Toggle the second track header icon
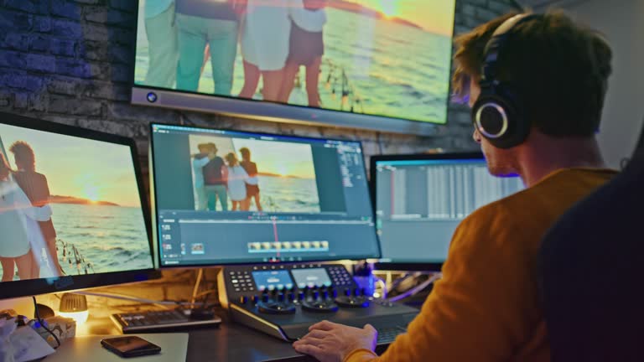Image resolution: width=644 pixels, height=362 pixels. click(166, 237)
